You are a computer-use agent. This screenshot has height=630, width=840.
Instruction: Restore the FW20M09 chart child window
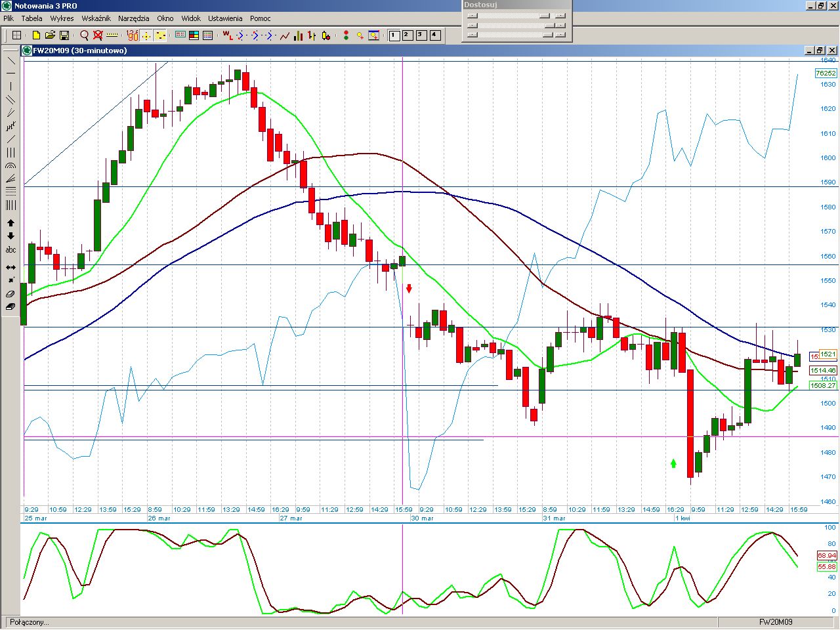click(x=820, y=51)
